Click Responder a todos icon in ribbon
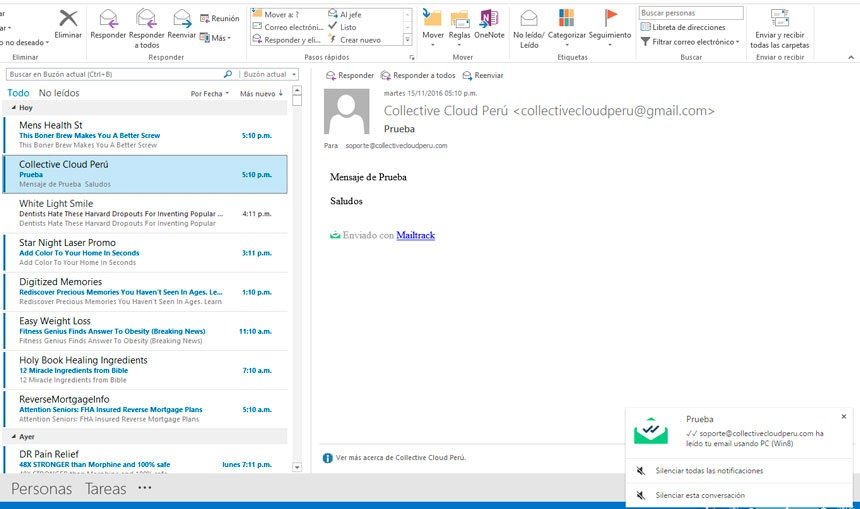Viewport: 860px width, 509px height. tap(146, 19)
